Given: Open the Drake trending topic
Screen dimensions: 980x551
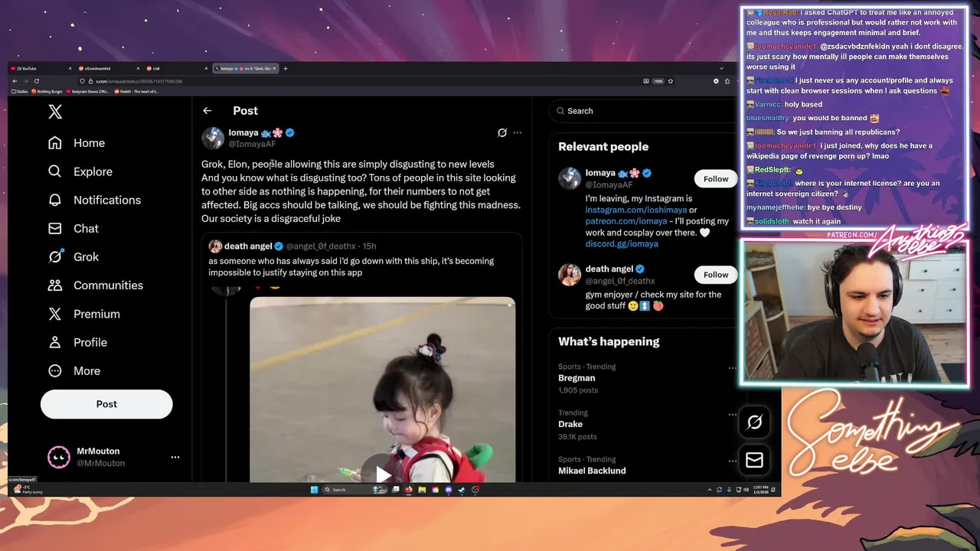Looking at the screenshot, I should coord(570,424).
